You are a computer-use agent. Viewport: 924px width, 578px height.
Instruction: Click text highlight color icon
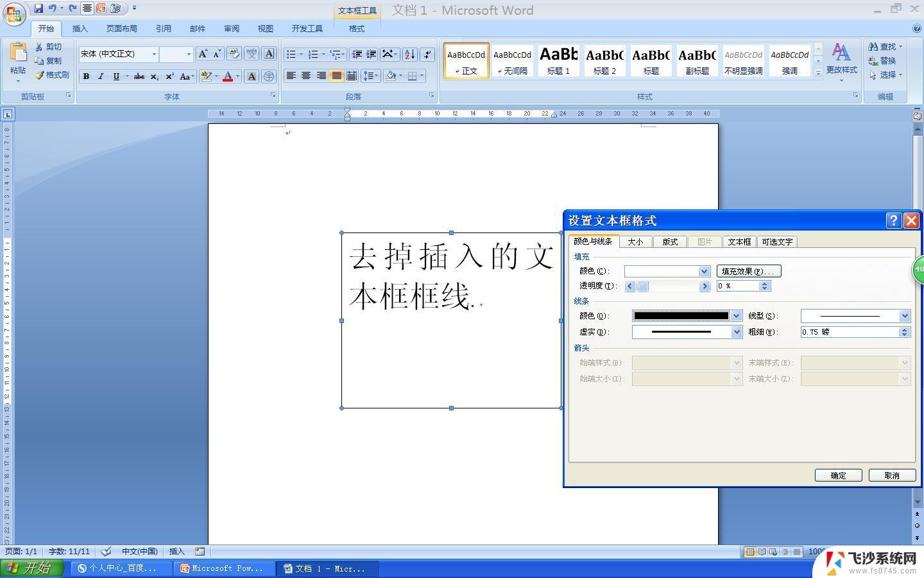[206, 76]
